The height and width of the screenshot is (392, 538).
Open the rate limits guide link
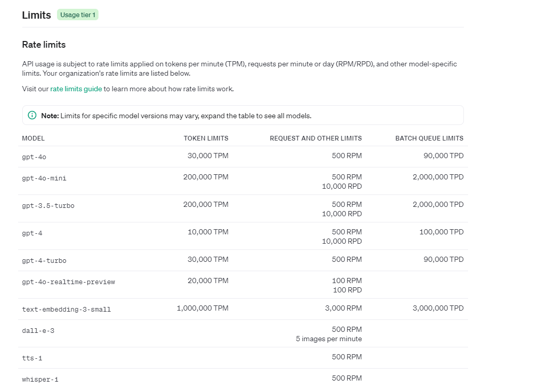(76, 89)
